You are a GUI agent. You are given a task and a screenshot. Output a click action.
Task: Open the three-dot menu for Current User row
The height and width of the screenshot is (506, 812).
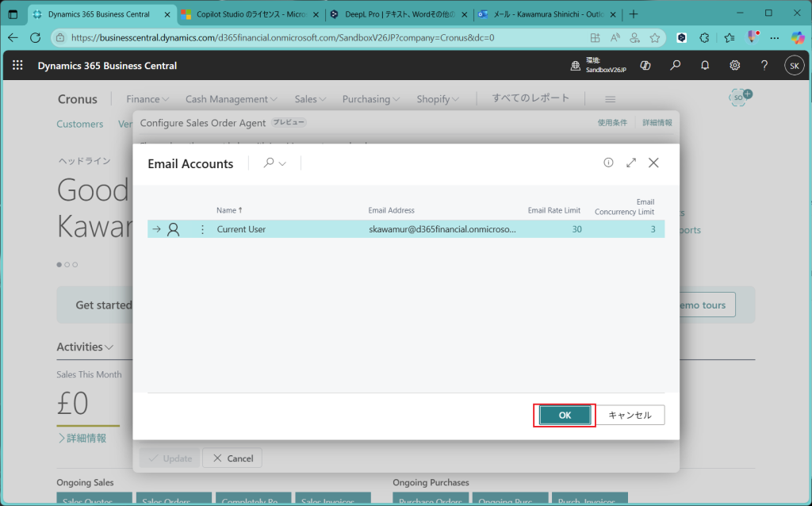202,229
